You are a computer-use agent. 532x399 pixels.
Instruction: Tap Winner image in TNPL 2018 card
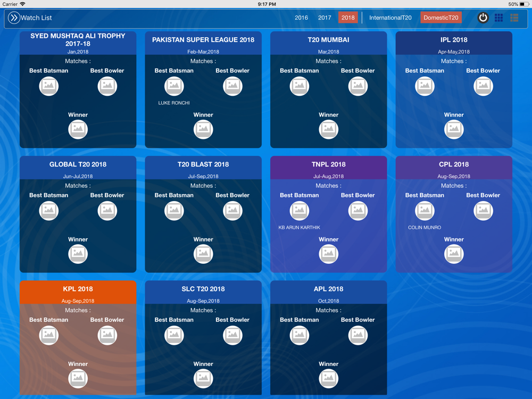click(x=328, y=254)
